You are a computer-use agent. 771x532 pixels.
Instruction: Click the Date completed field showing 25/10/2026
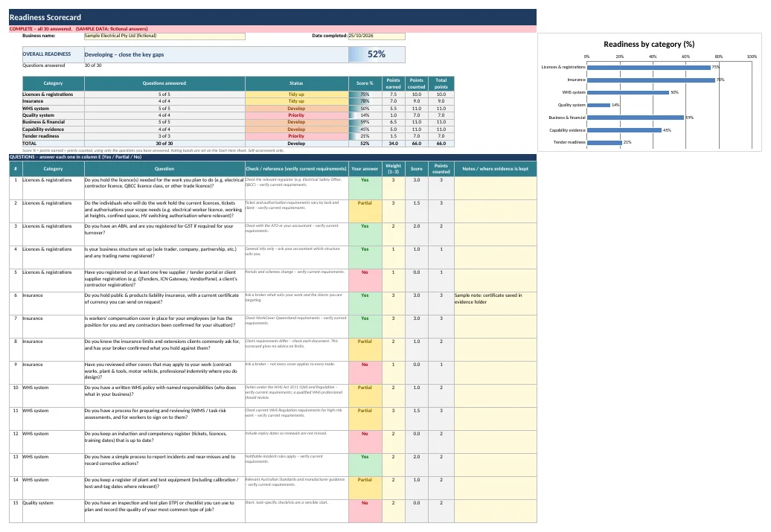pyautogui.click(x=377, y=36)
